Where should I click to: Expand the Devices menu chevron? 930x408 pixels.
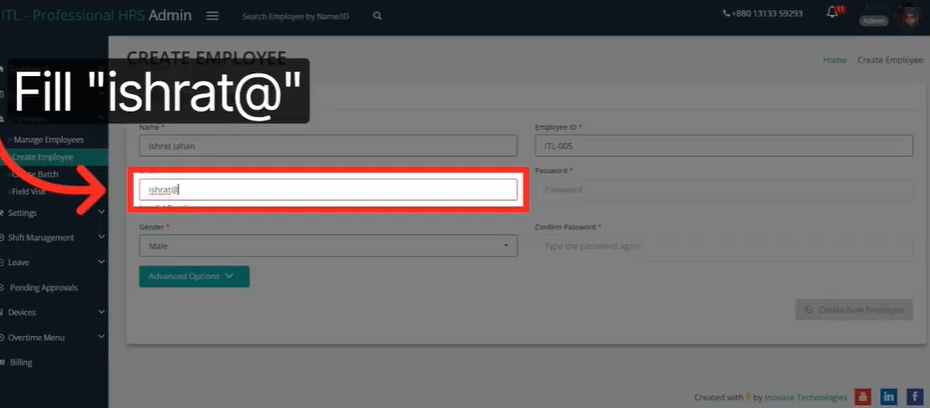point(101,312)
